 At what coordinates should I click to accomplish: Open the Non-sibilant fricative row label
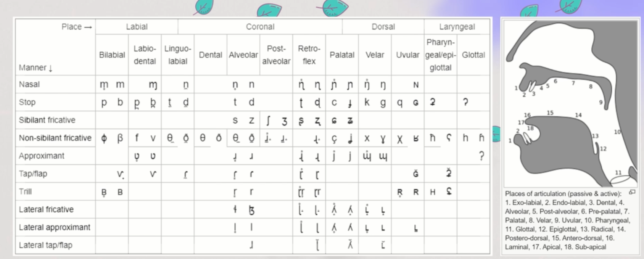coord(55,138)
